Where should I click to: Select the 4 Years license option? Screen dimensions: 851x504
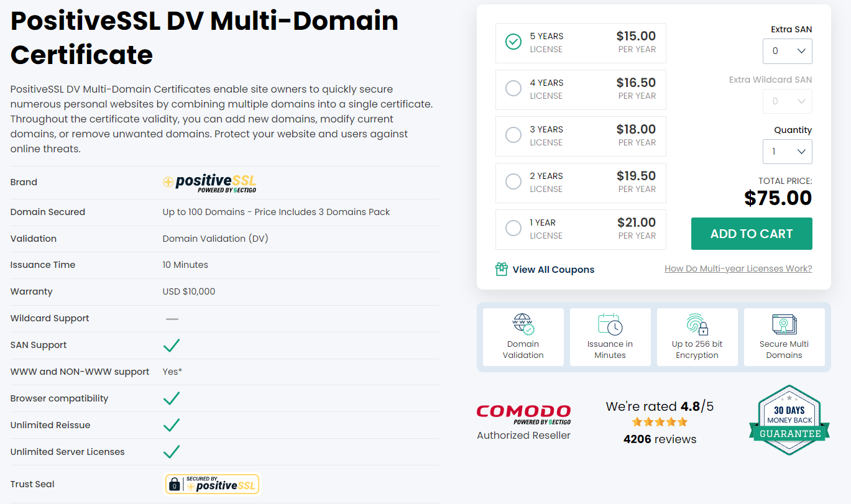[581, 89]
